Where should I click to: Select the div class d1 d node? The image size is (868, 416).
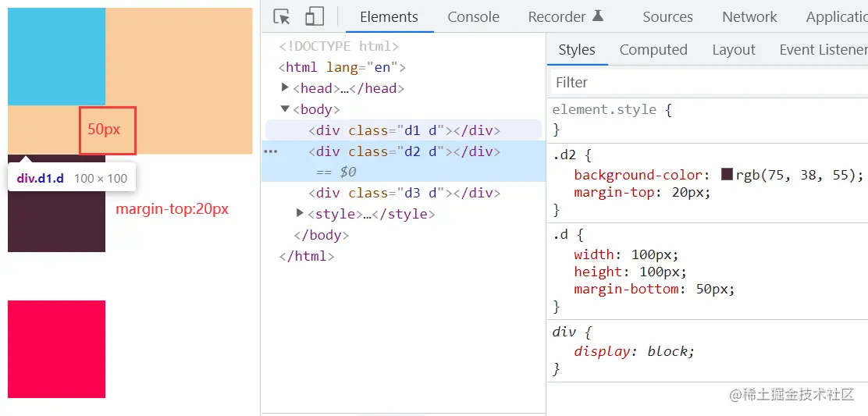[x=404, y=130]
